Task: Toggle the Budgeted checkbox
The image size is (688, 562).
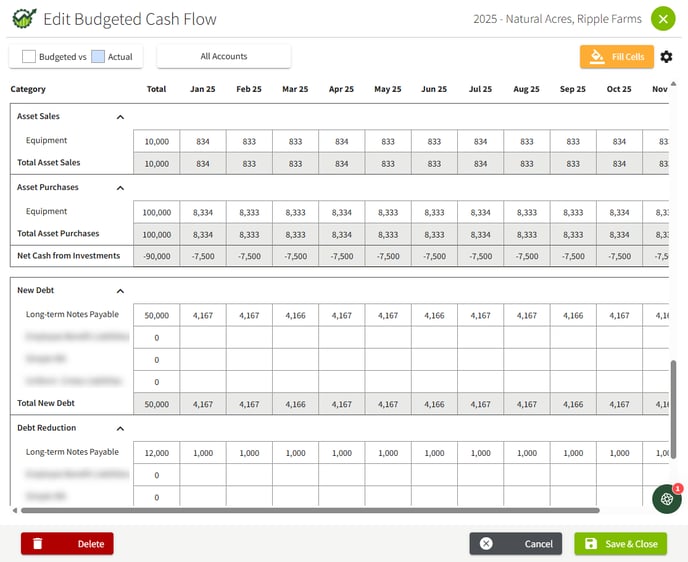Action: [x=29, y=57]
